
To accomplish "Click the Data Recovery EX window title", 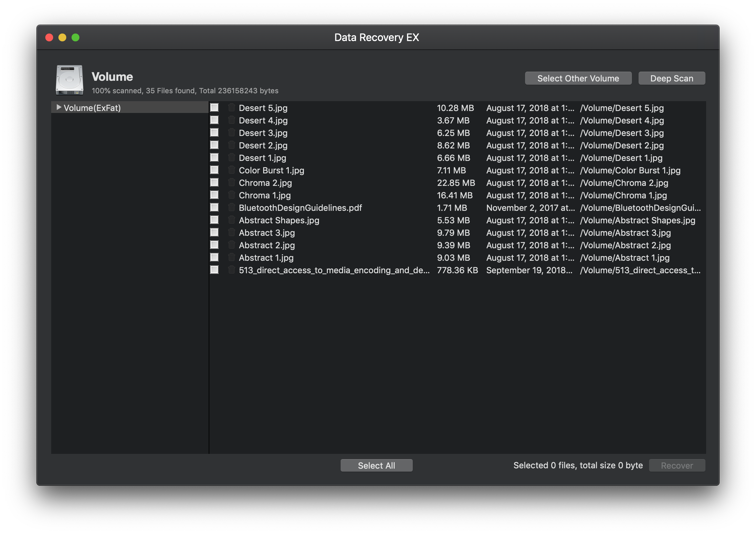I will tap(377, 37).
